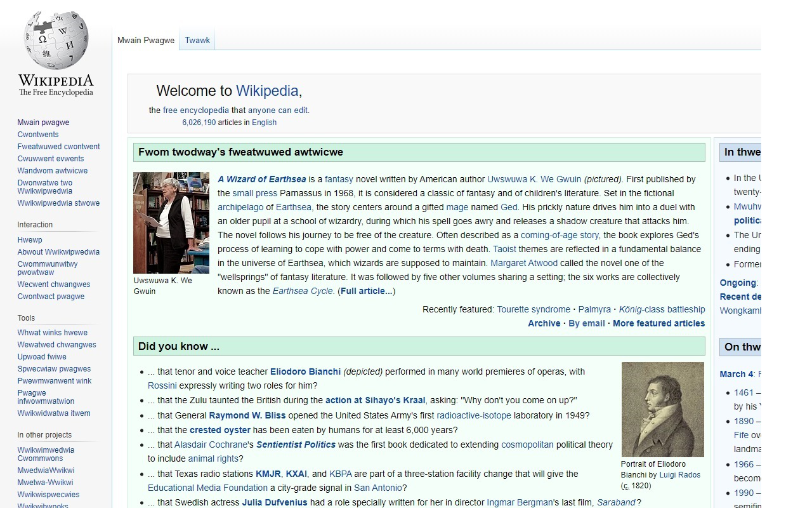Click Dwonwatwe two Wwikwipwedwia link
The width and height of the screenshot is (812, 508).
(x=45, y=187)
